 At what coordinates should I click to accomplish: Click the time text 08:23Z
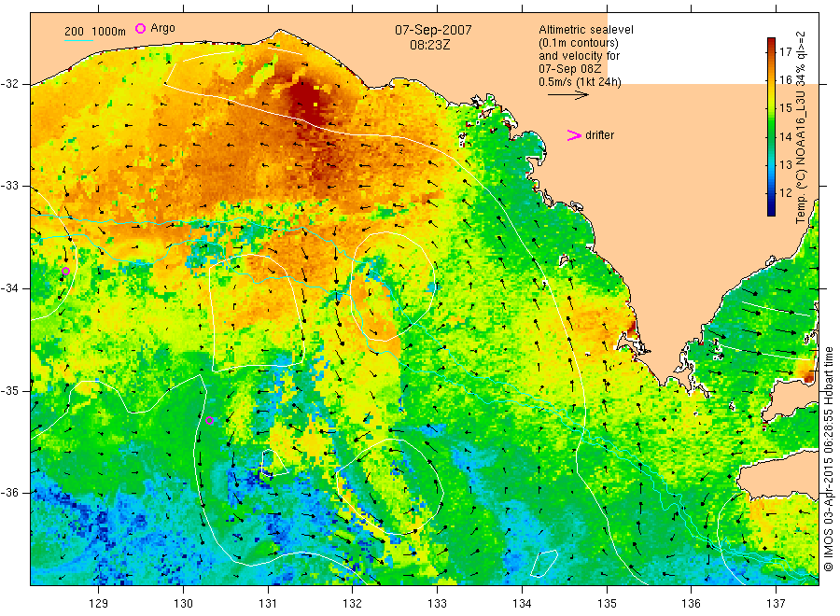430,45
